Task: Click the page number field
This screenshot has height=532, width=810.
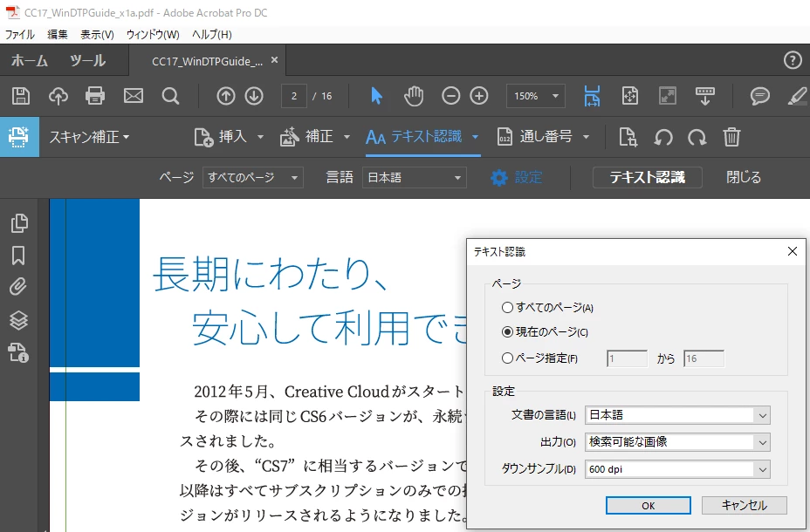Action: [x=294, y=96]
